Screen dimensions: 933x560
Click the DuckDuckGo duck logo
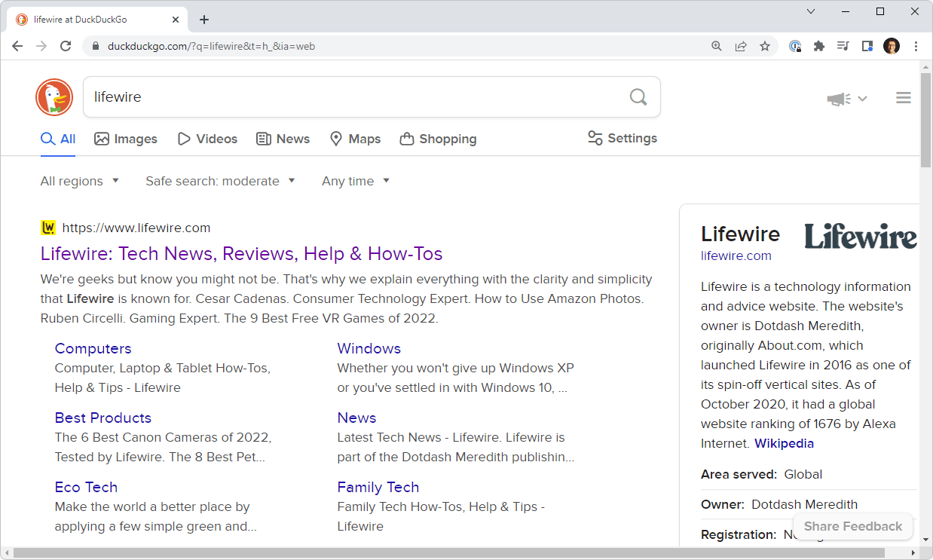click(54, 97)
